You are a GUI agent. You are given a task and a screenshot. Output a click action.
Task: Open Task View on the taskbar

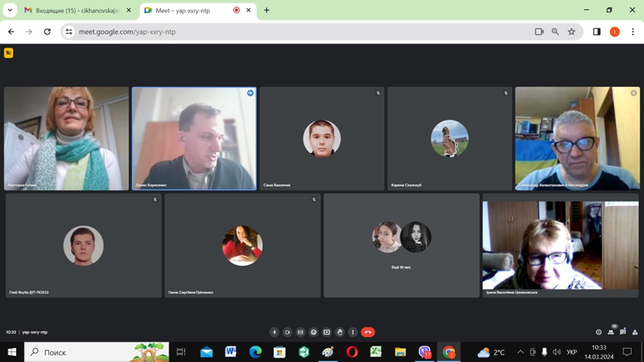[x=181, y=352]
